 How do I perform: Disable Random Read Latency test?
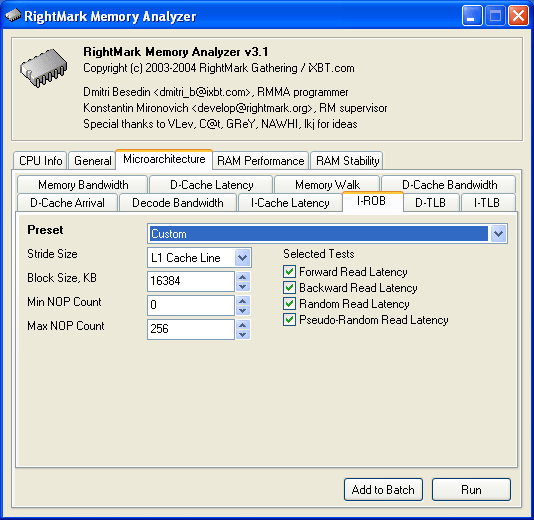coord(289,304)
